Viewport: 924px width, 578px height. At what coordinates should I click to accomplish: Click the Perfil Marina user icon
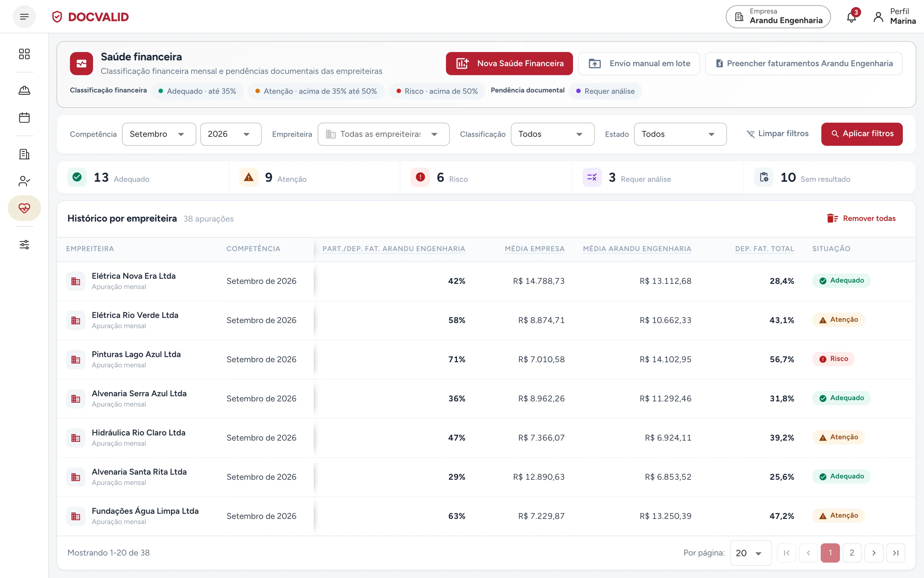point(878,17)
